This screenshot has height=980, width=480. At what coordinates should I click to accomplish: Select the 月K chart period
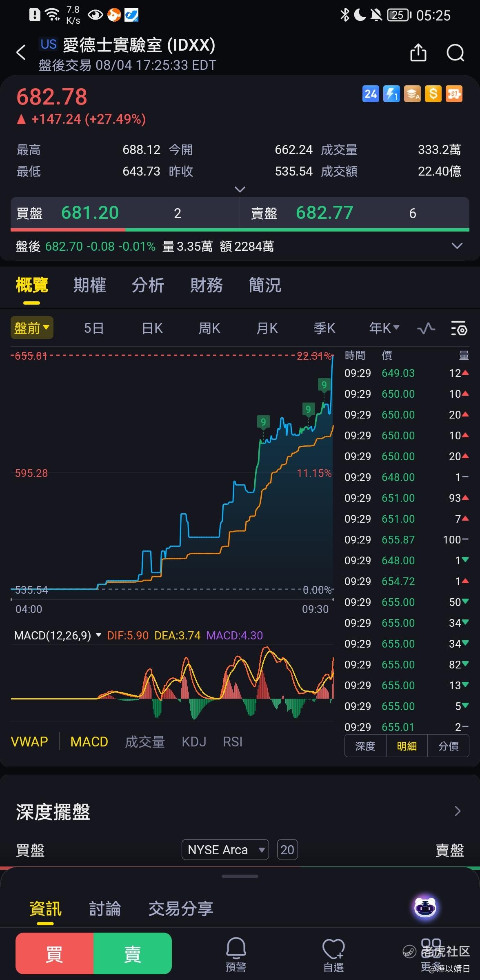pos(267,328)
